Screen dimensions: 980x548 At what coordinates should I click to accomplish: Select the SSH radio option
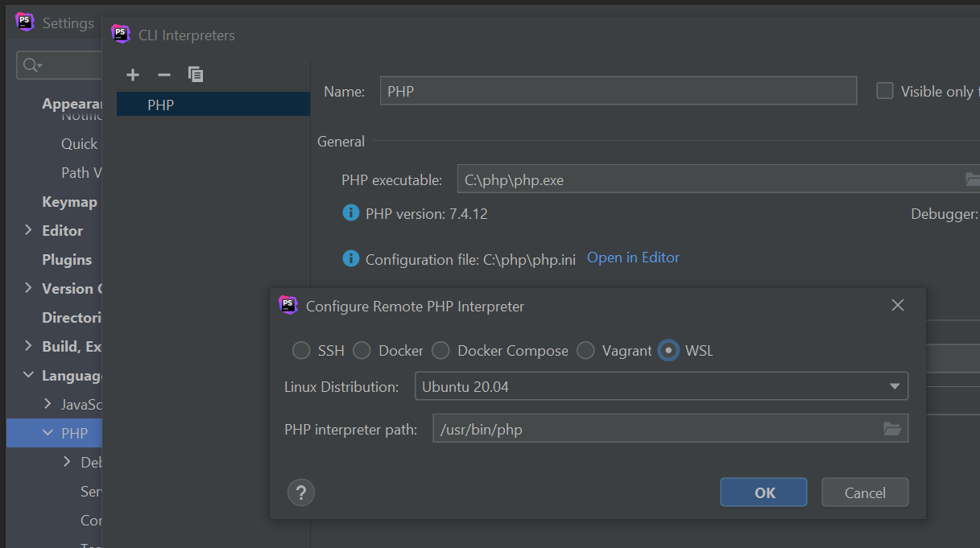click(301, 351)
